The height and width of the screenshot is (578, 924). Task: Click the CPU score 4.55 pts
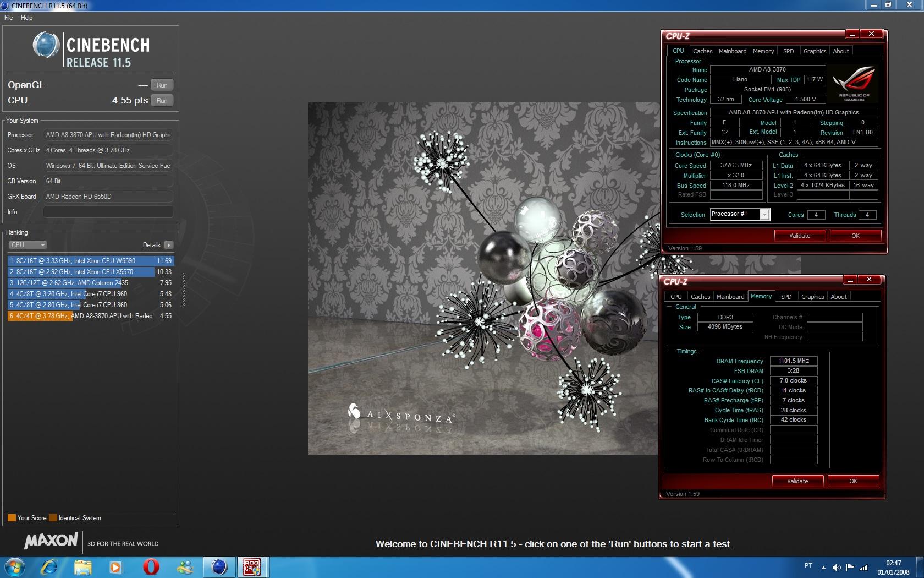coord(130,101)
